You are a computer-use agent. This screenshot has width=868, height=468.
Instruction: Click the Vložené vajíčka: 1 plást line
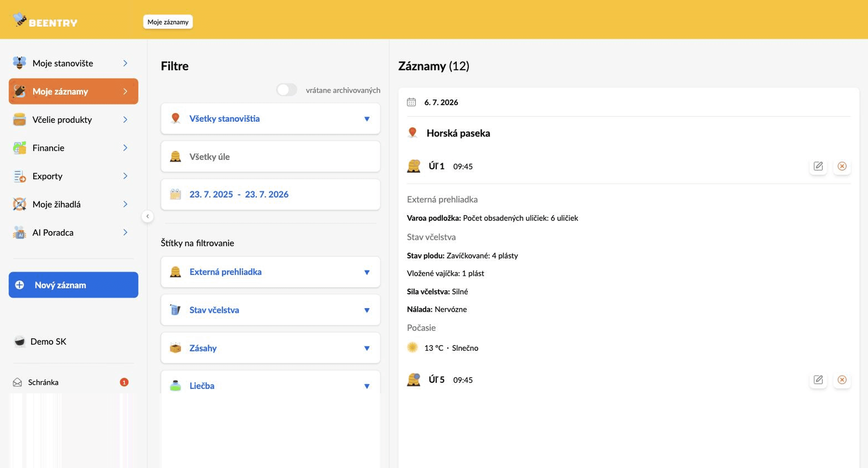pos(445,273)
